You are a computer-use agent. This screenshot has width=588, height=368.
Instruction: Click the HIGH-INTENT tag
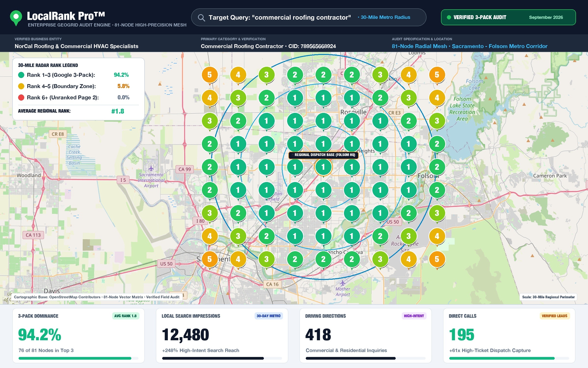click(x=414, y=316)
